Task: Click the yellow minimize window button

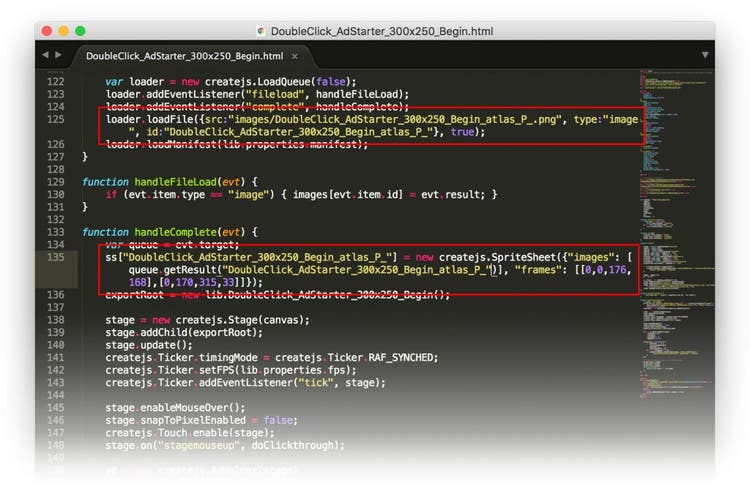Action: (64, 31)
